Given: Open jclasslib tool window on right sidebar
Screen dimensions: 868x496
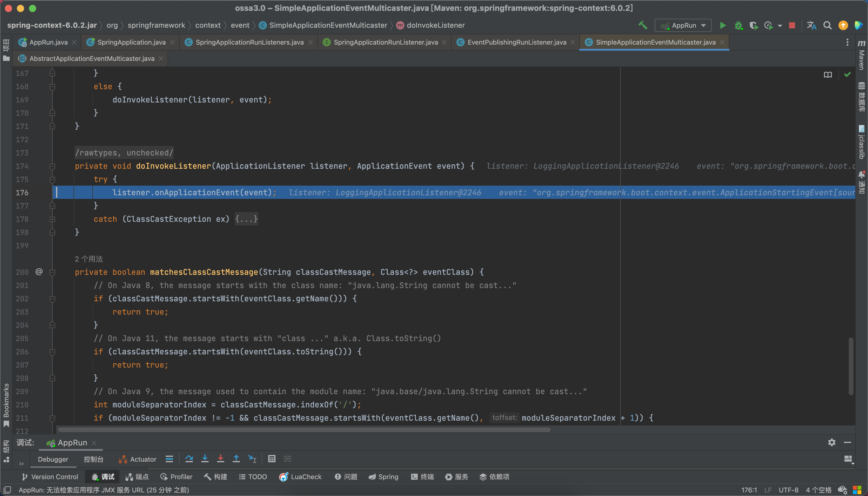Looking at the screenshot, I should click(x=862, y=142).
